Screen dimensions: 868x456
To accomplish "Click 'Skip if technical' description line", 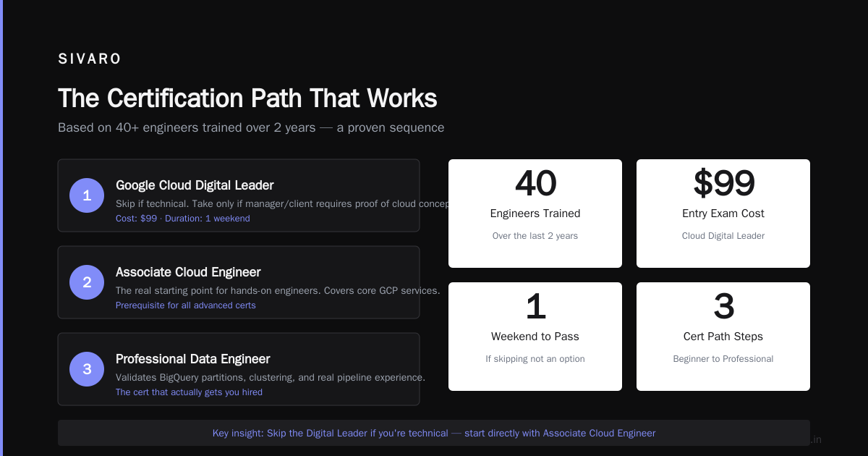I will (282, 203).
